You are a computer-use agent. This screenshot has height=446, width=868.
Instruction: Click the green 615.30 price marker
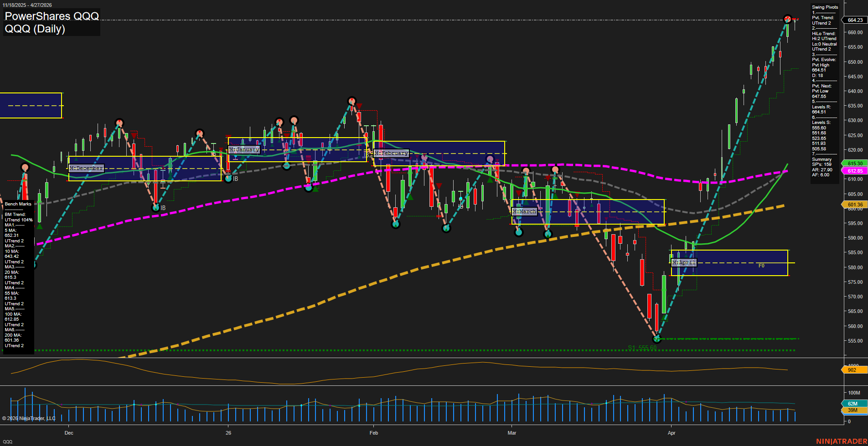tap(855, 164)
